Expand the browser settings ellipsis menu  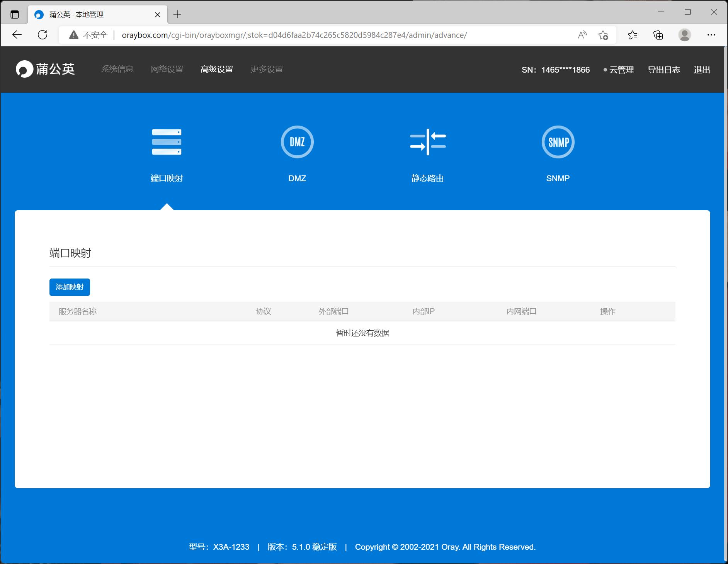(x=711, y=35)
